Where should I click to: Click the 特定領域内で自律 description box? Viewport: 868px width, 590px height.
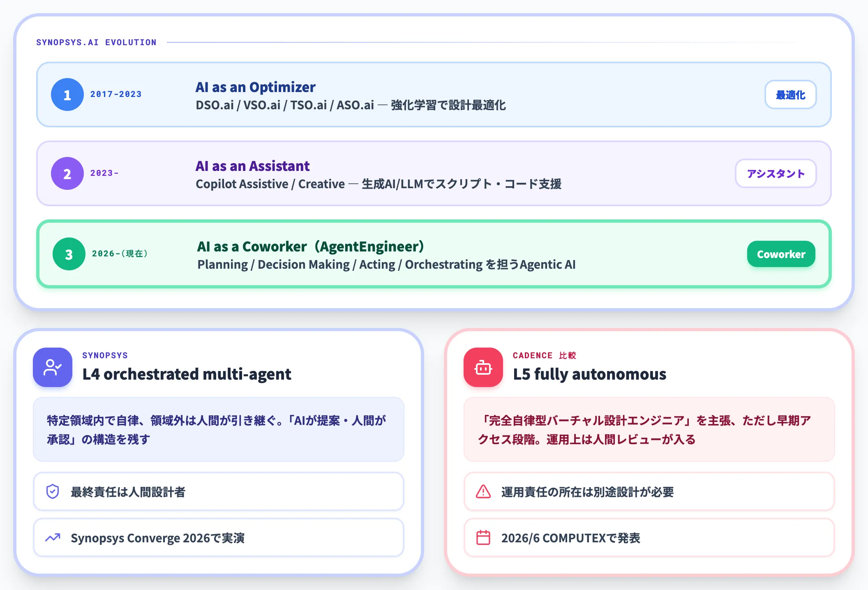click(219, 429)
